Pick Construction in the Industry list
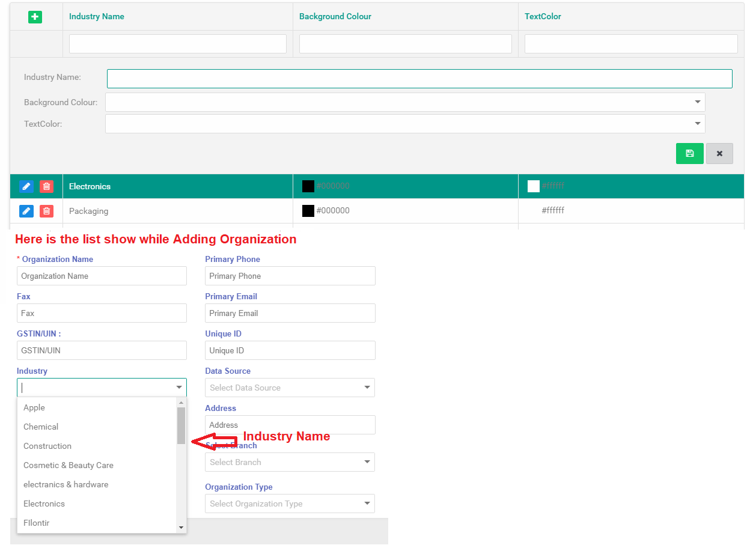Screen dimensions: 756x551 tap(47, 446)
